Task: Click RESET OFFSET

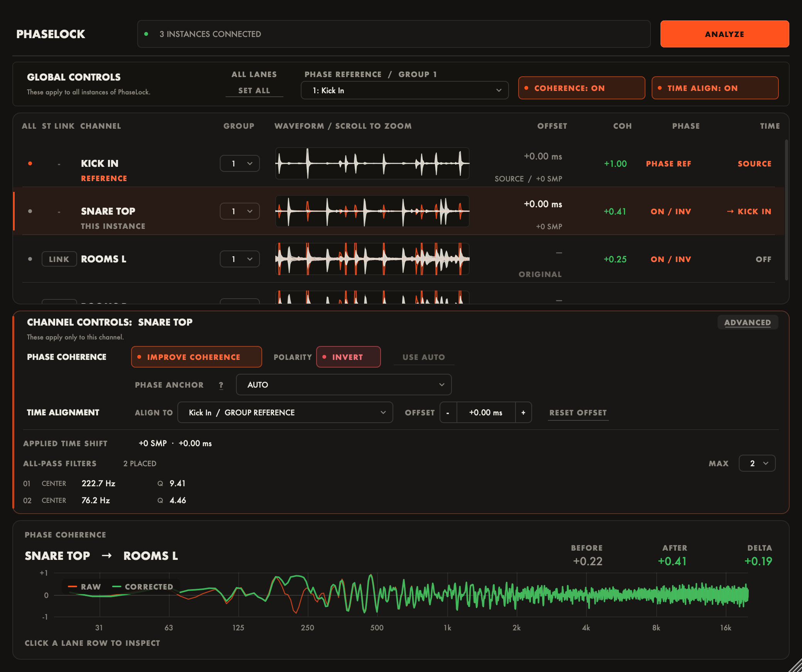Action: [x=578, y=413]
